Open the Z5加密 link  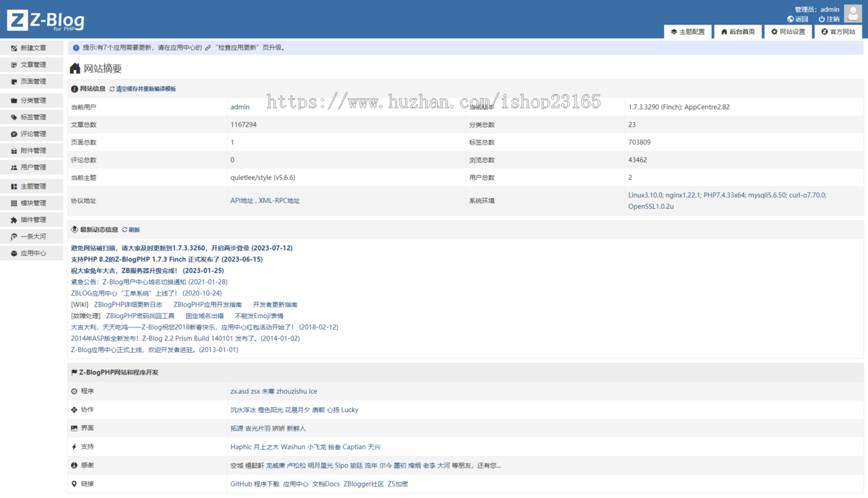pyautogui.click(x=398, y=484)
